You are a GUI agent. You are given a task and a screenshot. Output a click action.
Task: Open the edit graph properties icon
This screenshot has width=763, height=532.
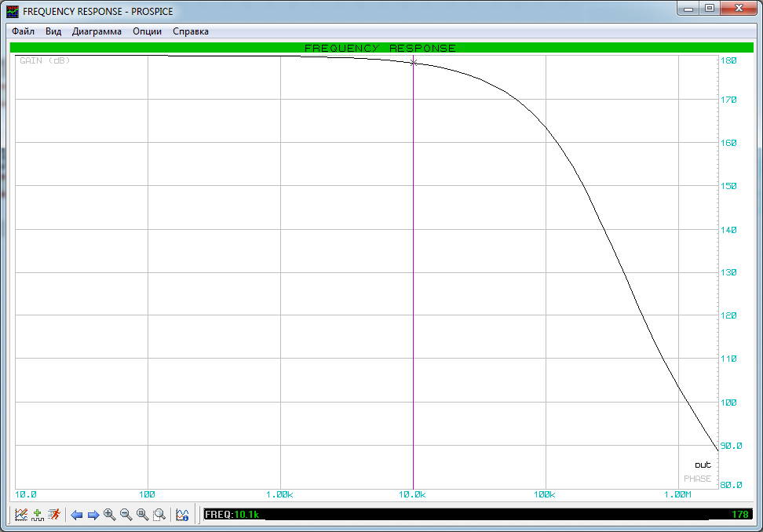pyautogui.click(x=21, y=515)
